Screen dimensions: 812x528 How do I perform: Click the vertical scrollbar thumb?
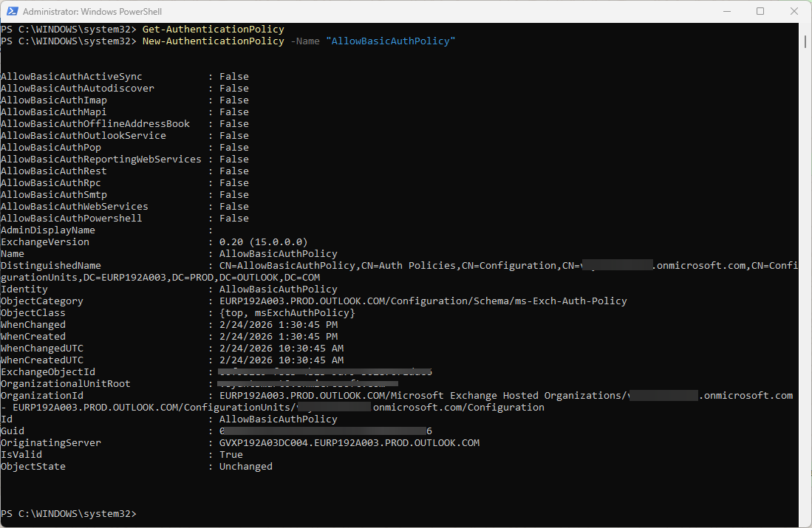pos(805,40)
